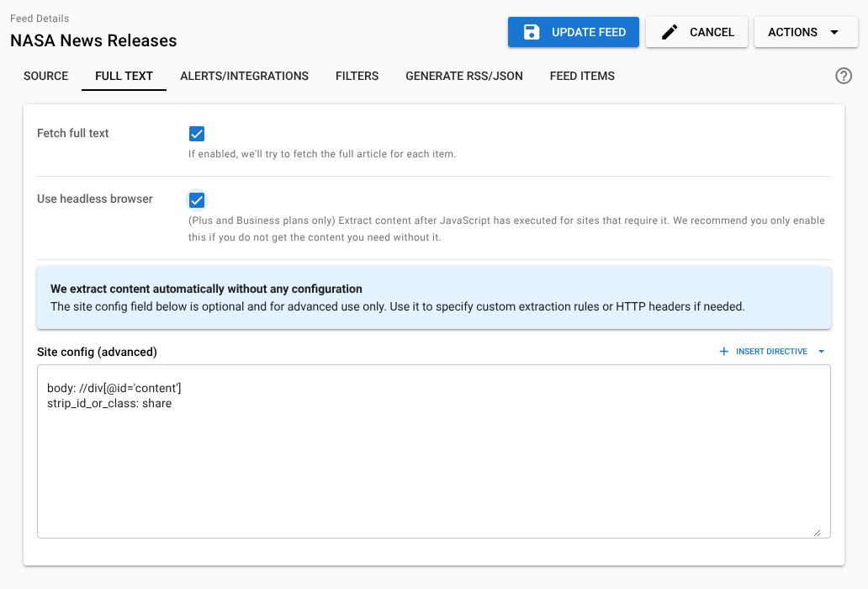Open the Alerts/Integrations tab
Viewport: 868px width, 589px height.
[244, 76]
